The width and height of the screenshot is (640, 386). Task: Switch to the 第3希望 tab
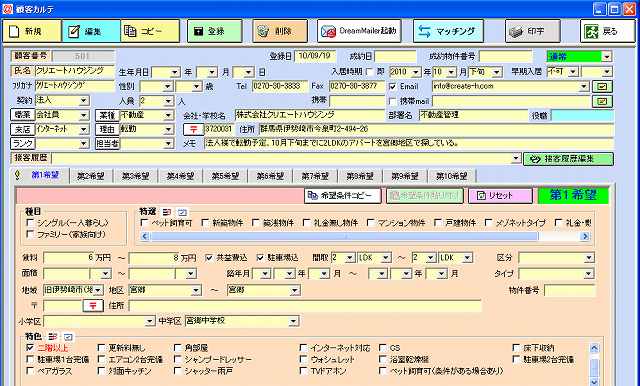click(x=136, y=176)
